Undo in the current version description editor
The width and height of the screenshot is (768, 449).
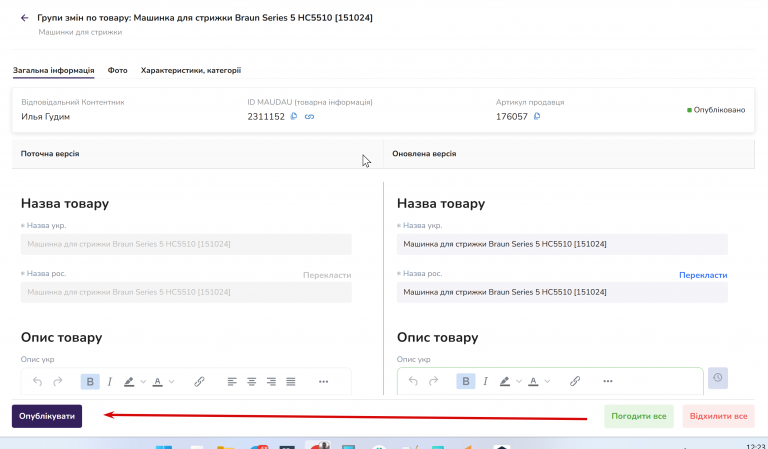[38, 381]
